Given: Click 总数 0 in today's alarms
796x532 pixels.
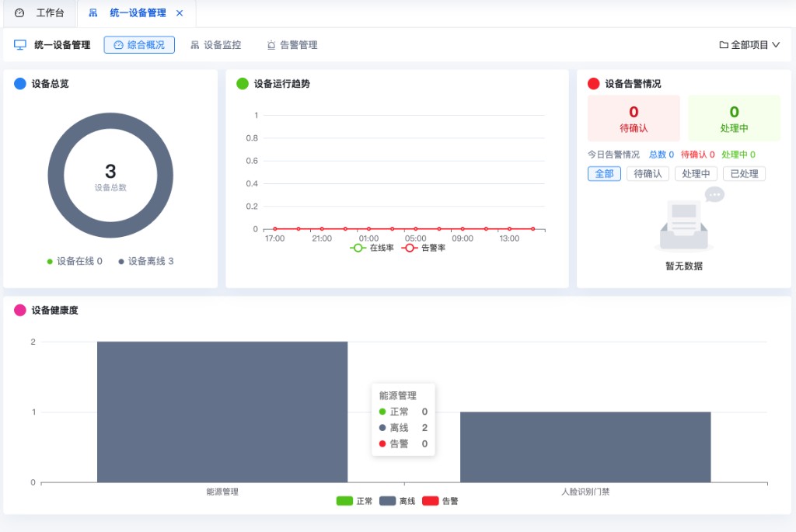Looking at the screenshot, I should 662,155.
